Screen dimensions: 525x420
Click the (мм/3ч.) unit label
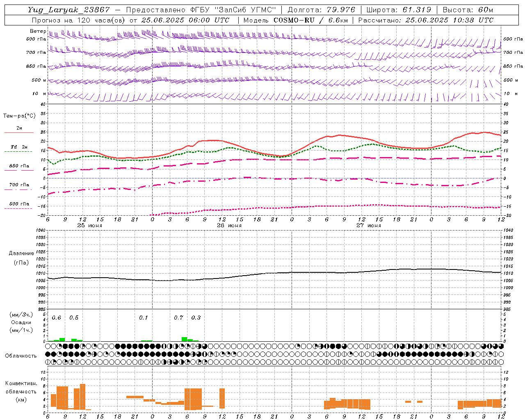coord(21,315)
